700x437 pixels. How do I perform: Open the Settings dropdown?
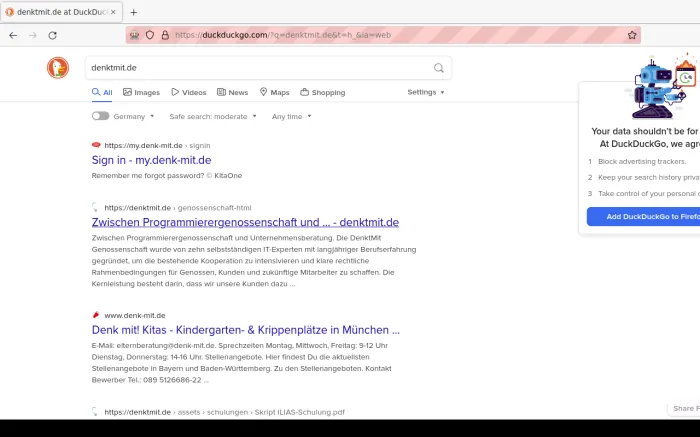pos(426,92)
